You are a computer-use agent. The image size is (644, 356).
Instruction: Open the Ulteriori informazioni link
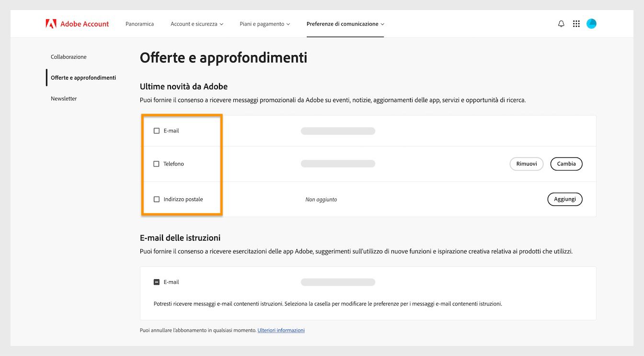pyautogui.click(x=281, y=330)
